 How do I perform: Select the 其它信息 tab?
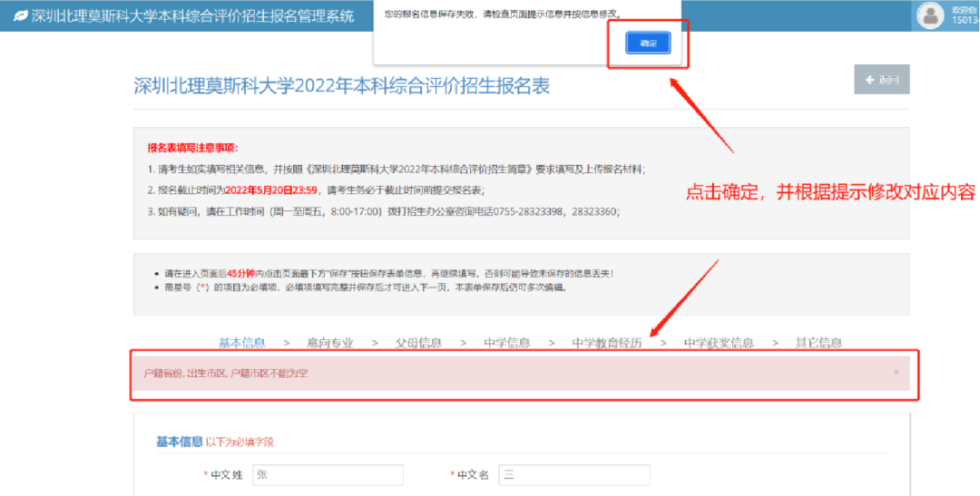point(818,343)
